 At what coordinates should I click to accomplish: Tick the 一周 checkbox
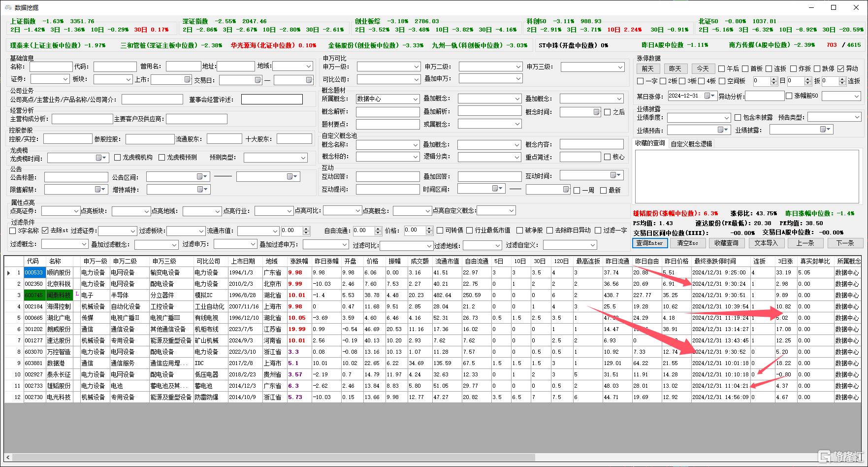point(577,191)
